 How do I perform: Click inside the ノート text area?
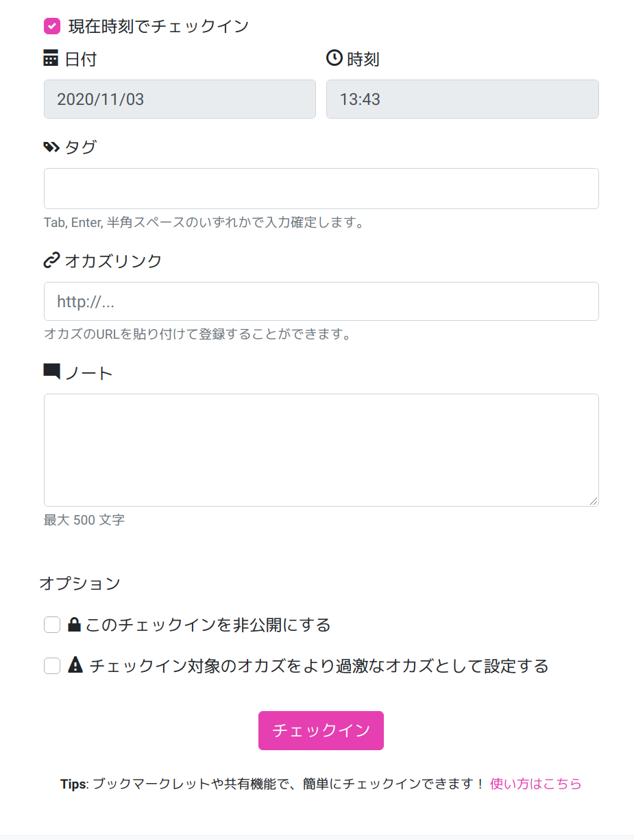(x=321, y=450)
